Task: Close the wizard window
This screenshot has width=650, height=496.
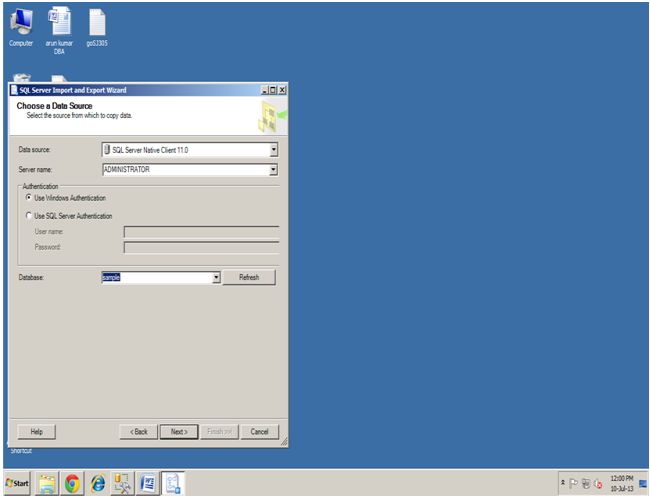Action: click(282, 90)
